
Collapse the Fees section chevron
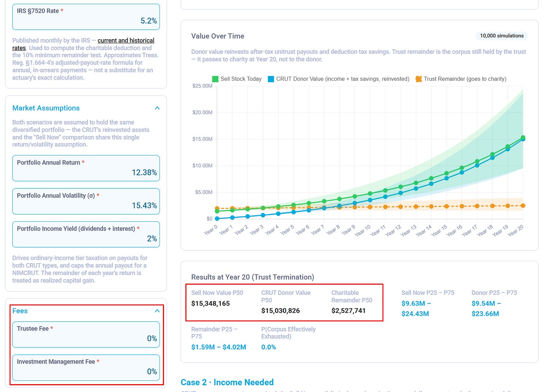tap(157, 311)
